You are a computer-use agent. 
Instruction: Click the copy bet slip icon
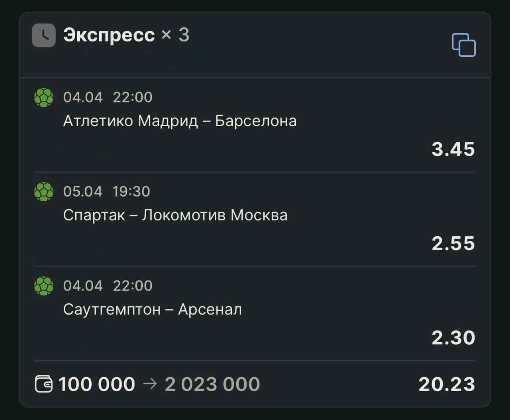463,45
